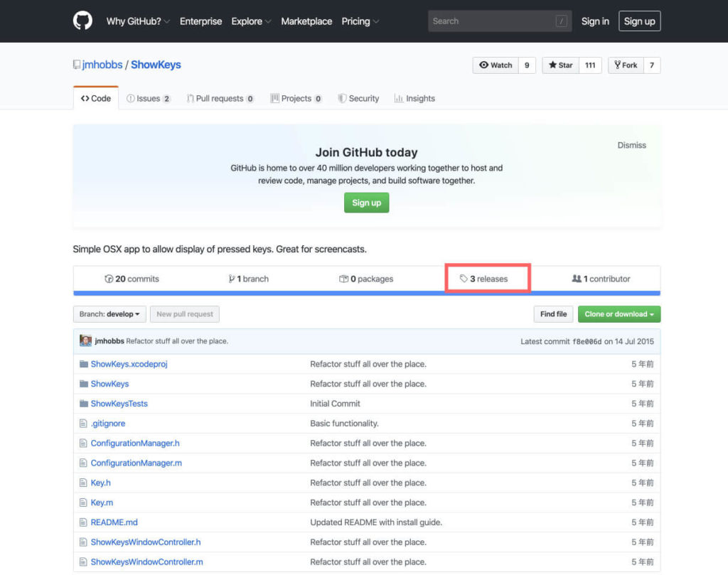Open ConfigurationManager.m file

tap(136, 463)
